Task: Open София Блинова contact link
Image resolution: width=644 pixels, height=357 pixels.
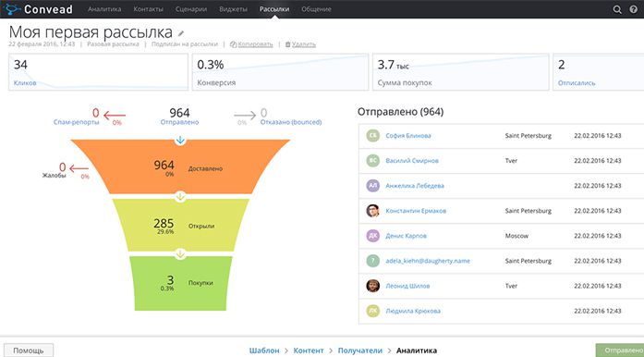Action: coord(408,136)
